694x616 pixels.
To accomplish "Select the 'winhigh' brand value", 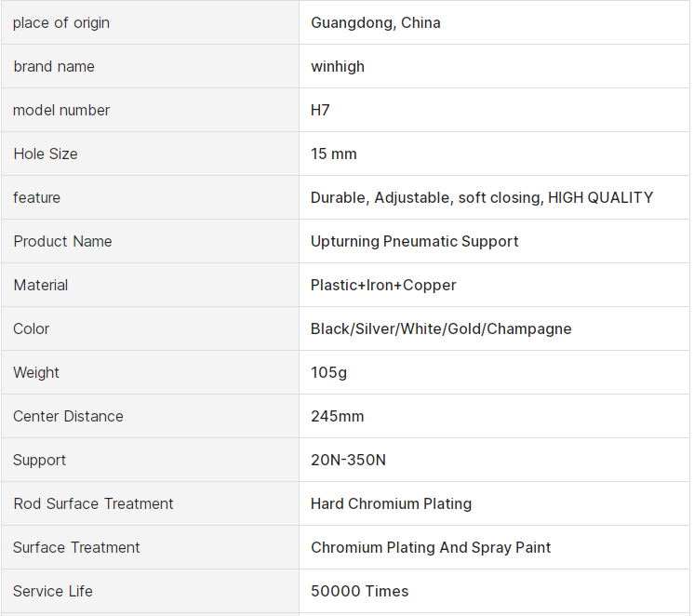I will [x=338, y=66].
